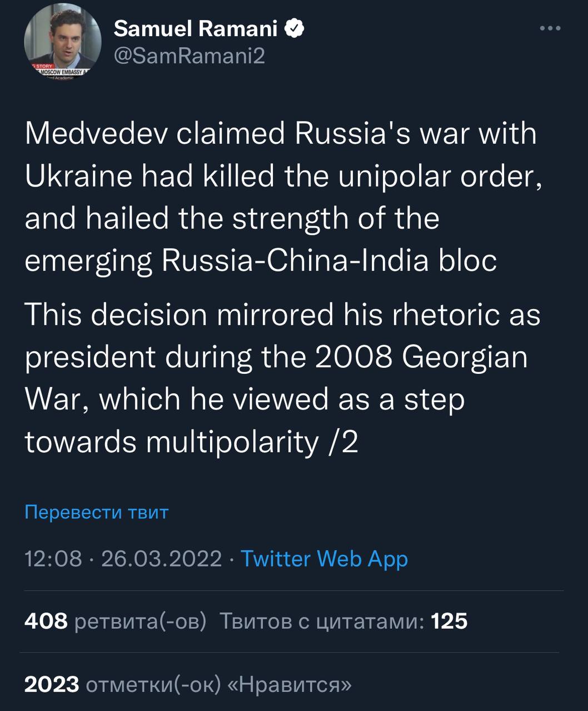The height and width of the screenshot is (711, 588).
Task: Open the three-dot more options menu
Action: (550, 28)
